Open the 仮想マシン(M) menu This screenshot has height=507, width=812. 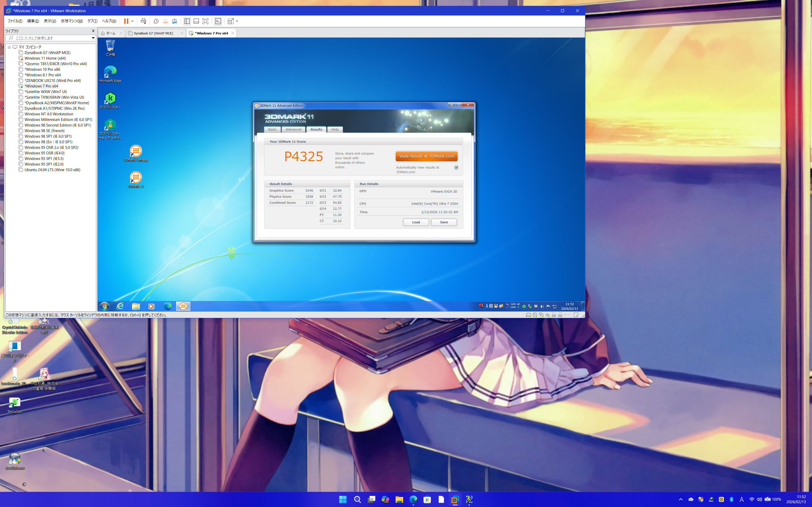(72, 21)
